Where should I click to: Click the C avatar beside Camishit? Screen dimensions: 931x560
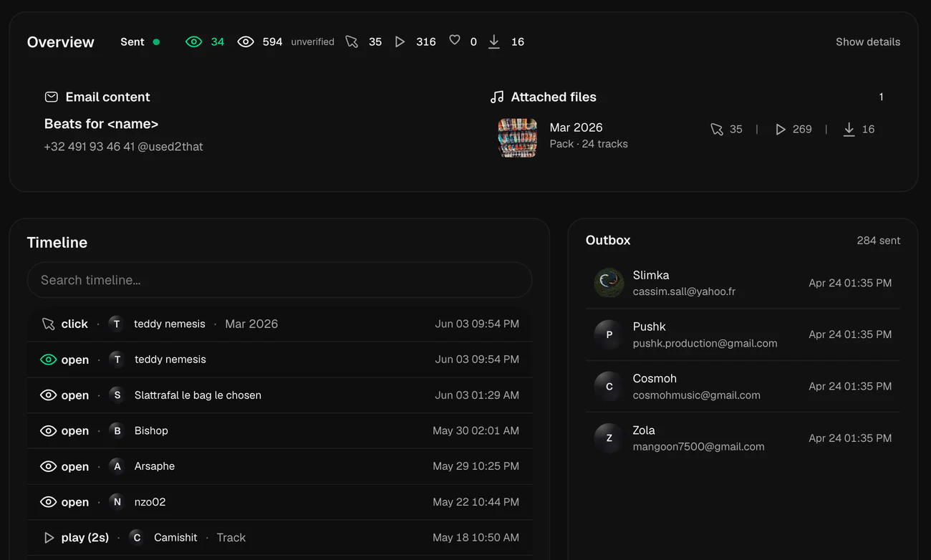[137, 538]
